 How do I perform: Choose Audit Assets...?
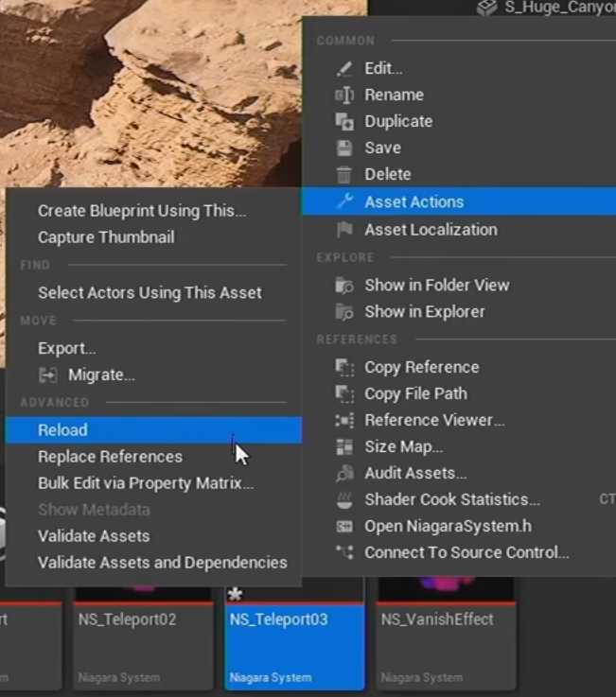pos(459,474)
